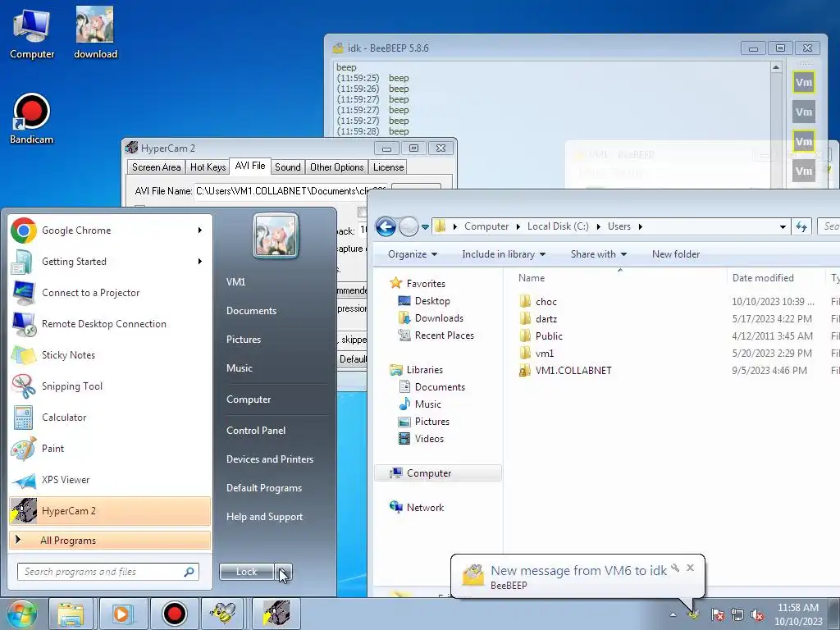Open Include in library dropdown
Image resolution: width=840 pixels, height=630 pixels.
[x=504, y=254]
